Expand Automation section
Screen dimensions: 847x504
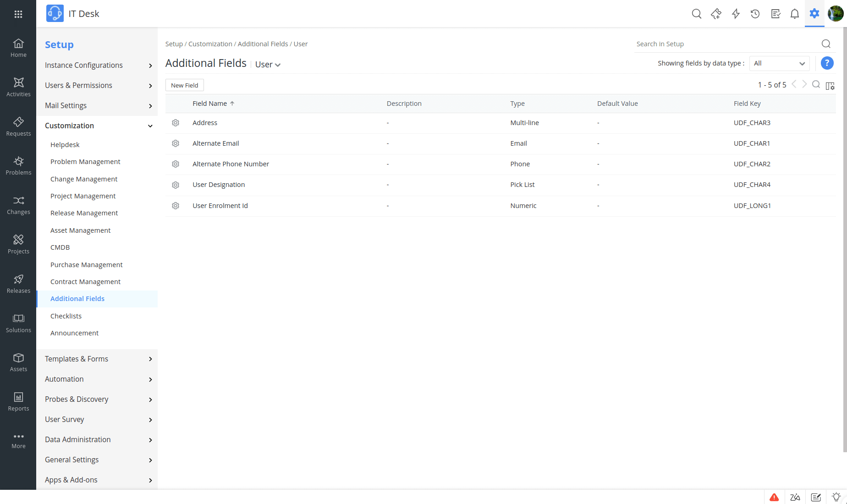click(97, 379)
